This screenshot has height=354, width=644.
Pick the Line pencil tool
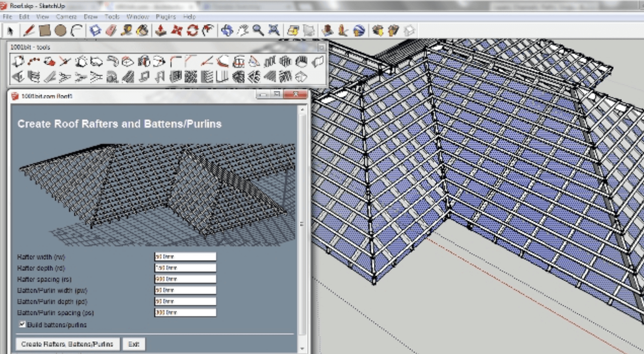pyautogui.click(x=28, y=30)
